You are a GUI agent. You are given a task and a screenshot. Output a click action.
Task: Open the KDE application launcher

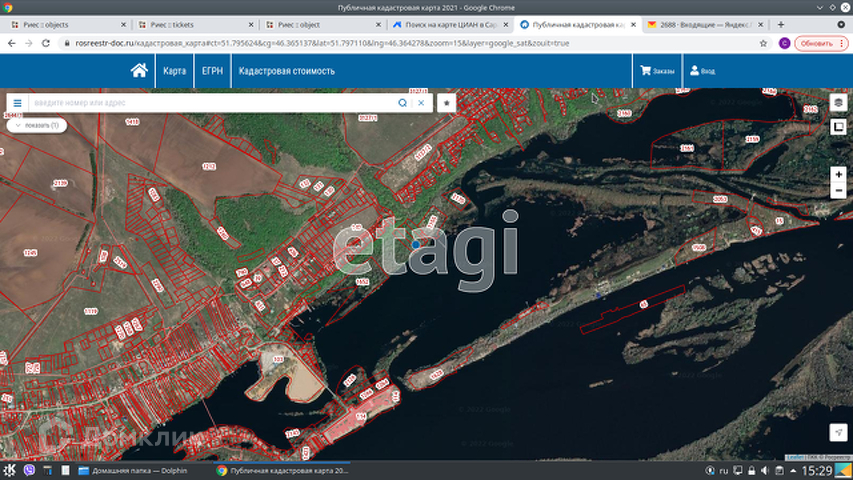pyautogui.click(x=9, y=470)
